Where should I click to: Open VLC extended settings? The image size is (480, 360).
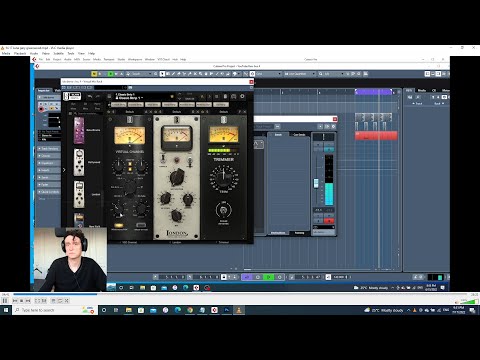click(44, 301)
